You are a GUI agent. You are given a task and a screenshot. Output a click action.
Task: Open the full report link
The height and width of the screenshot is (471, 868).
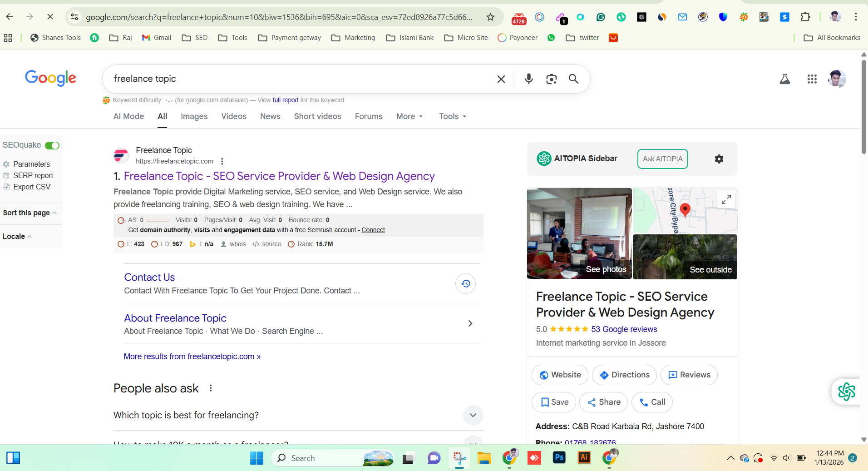286,100
